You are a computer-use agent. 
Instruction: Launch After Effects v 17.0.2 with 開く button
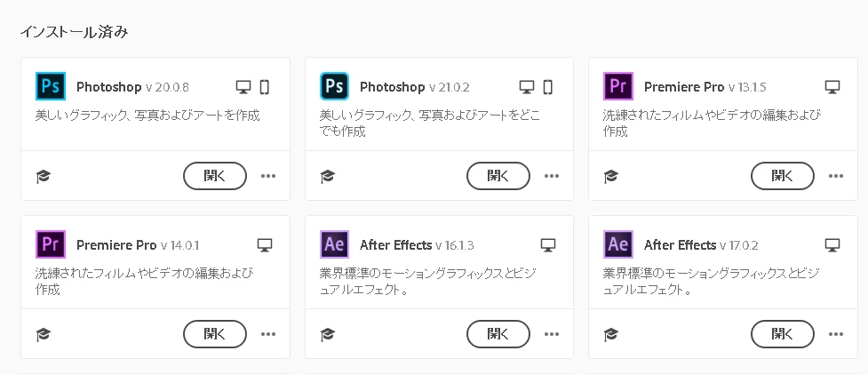click(782, 334)
